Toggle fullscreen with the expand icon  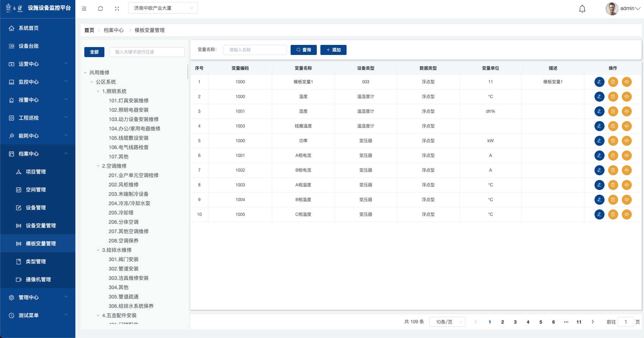117,9
